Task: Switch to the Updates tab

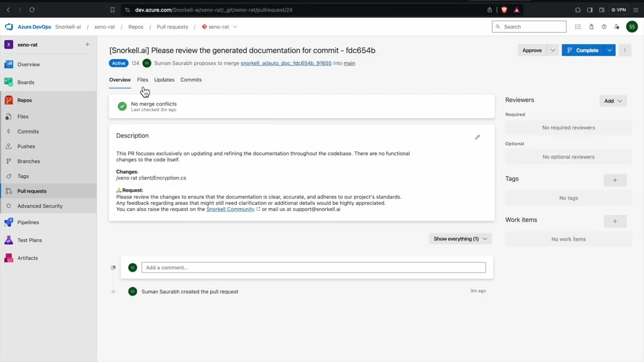Action: coord(164,80)
